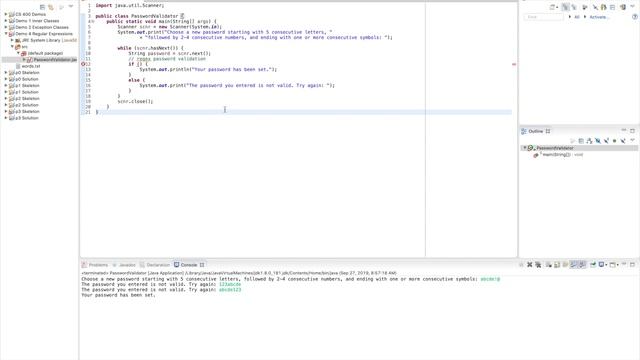The width and height of the screenshot is (640, 360).
Task: Toggle Link with Editor in Package Explorer
Action: [51, 7]
